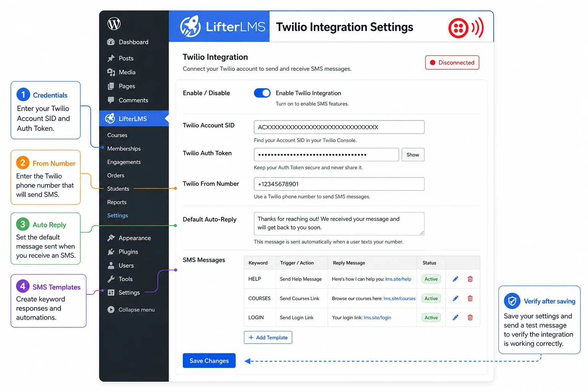Select the Media icon in sidebar
Image resolution: width=588 pixels, height=392 pixels.
[x=111, y=72]
